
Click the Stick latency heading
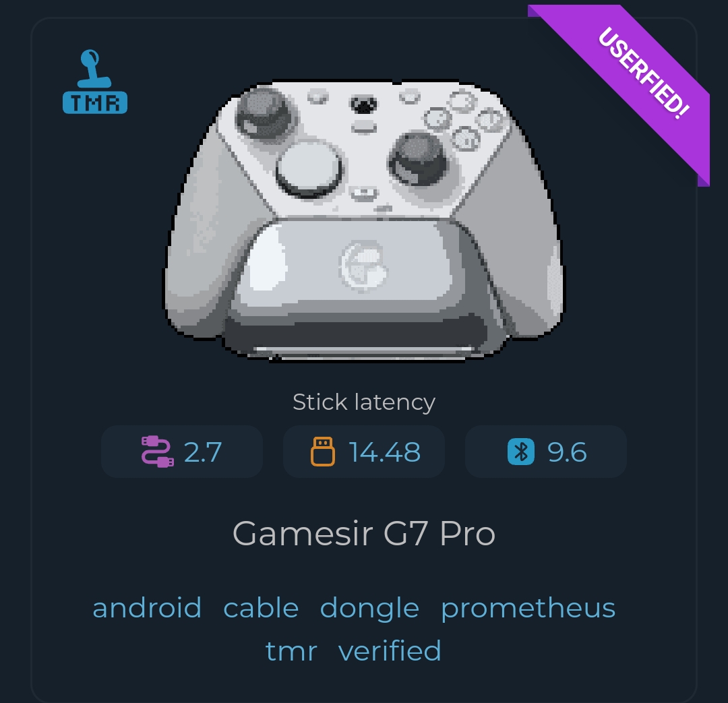364,402
